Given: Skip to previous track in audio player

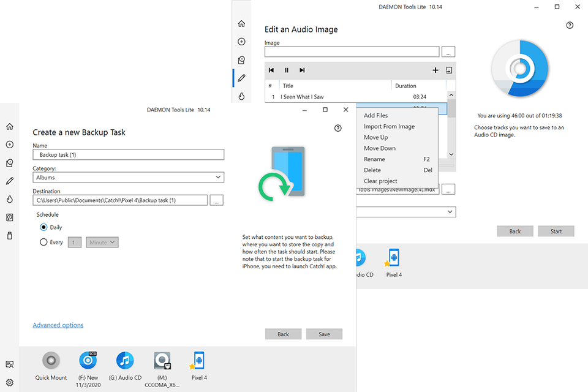Looking at the screenshot, I should (271, 70).
